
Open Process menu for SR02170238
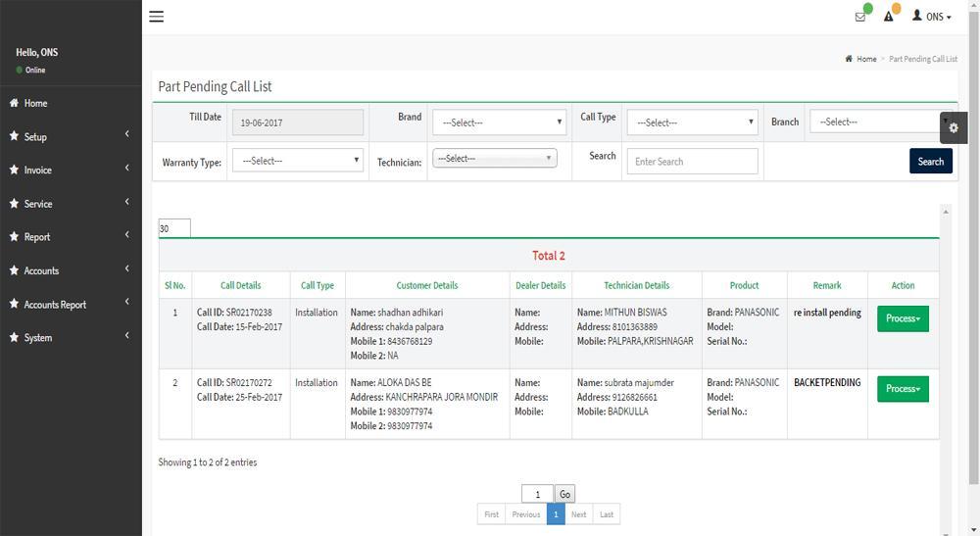tap(903, 318)
